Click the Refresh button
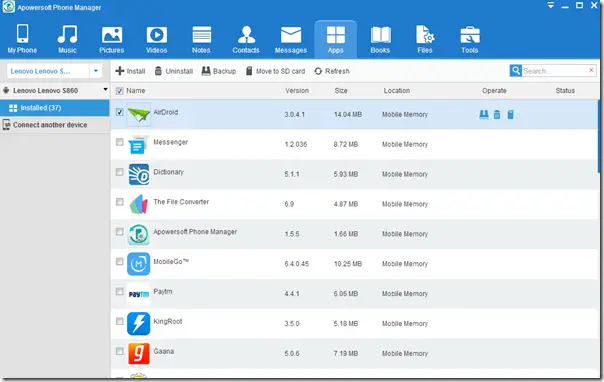This screenshot has width=604, height=382. (332, 71)
